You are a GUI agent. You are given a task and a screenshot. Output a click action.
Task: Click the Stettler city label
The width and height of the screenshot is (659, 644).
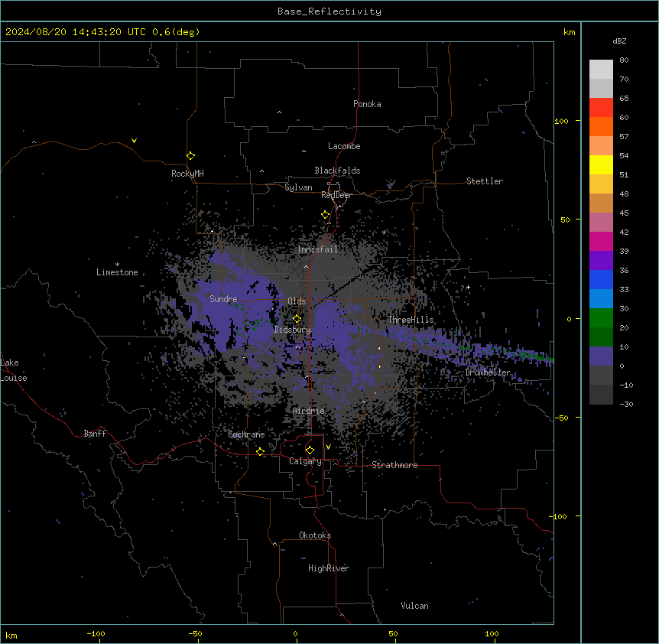pyautogui.click(x=485, y=181)
